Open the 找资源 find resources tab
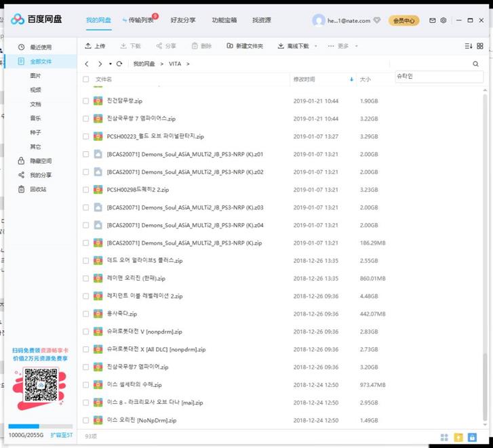Screen dimensions: 493x448 pos(262,20)
